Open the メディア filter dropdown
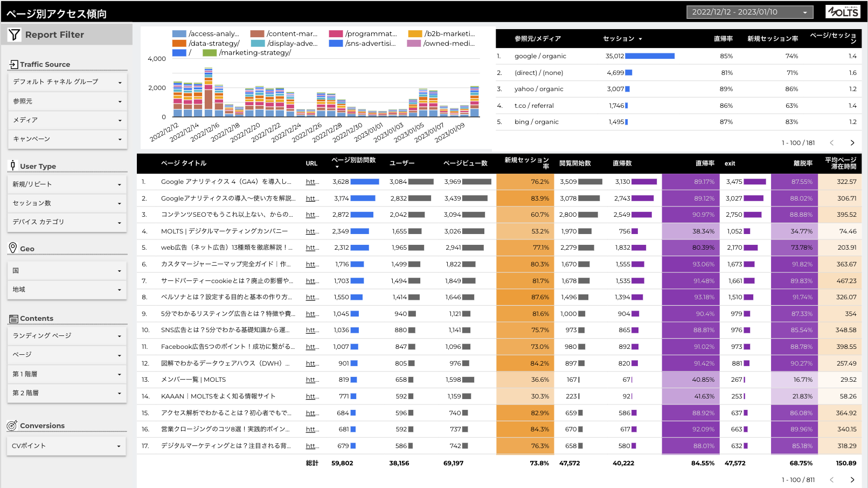868x488 pixels. point(67,120)
